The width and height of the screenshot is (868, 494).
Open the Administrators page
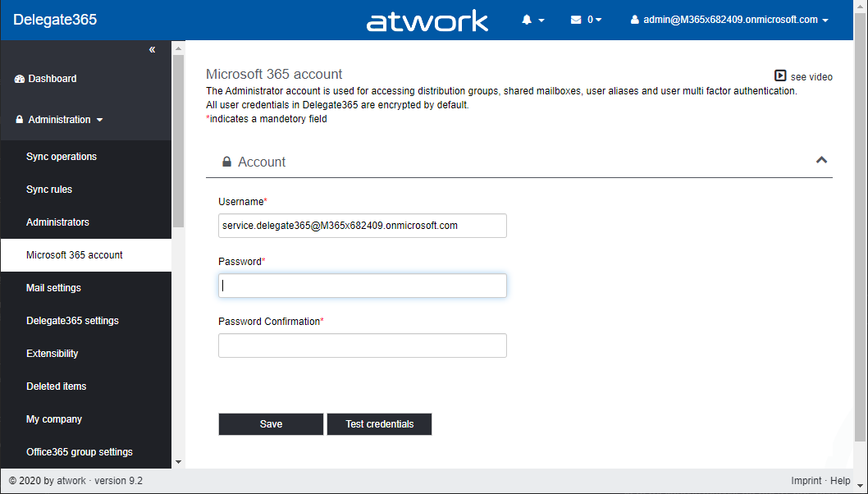click(57, 222)
